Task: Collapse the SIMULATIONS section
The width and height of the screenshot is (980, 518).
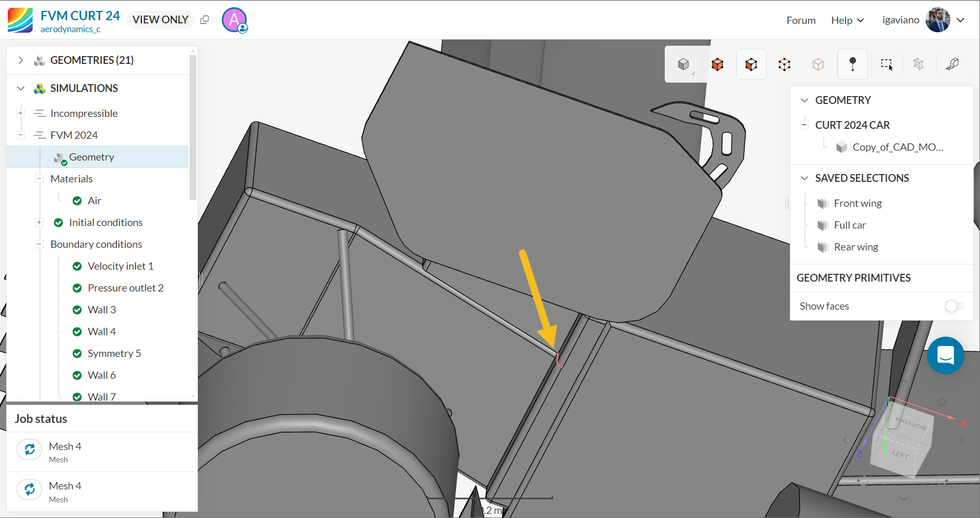Action: tap(21, 88)
